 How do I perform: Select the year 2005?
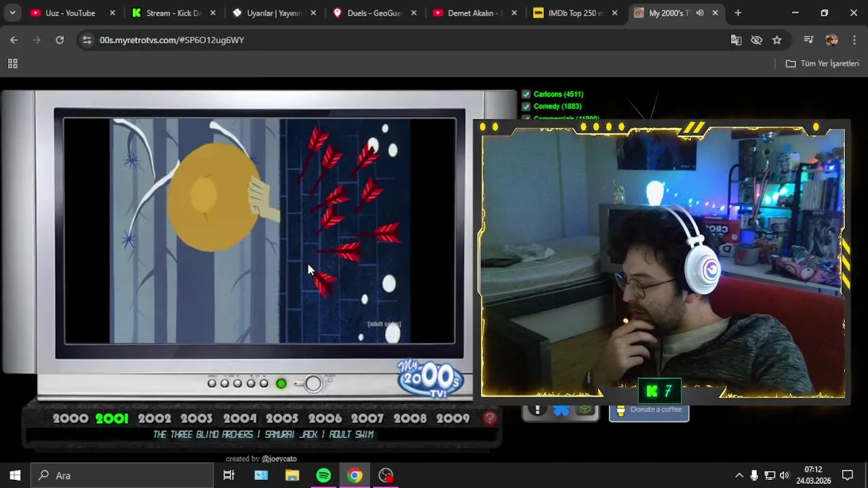[282, 418]
